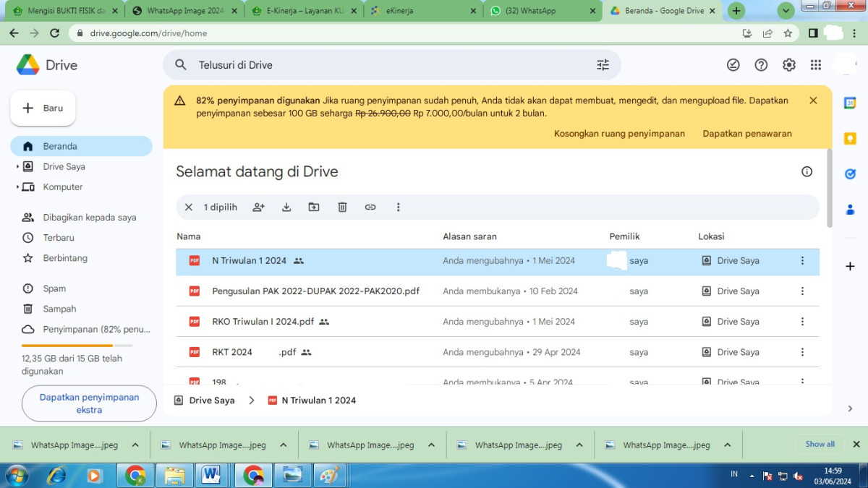
Task: Click Dapatkan penyimpanan ekstra button
Action: [x=89, y=403]
